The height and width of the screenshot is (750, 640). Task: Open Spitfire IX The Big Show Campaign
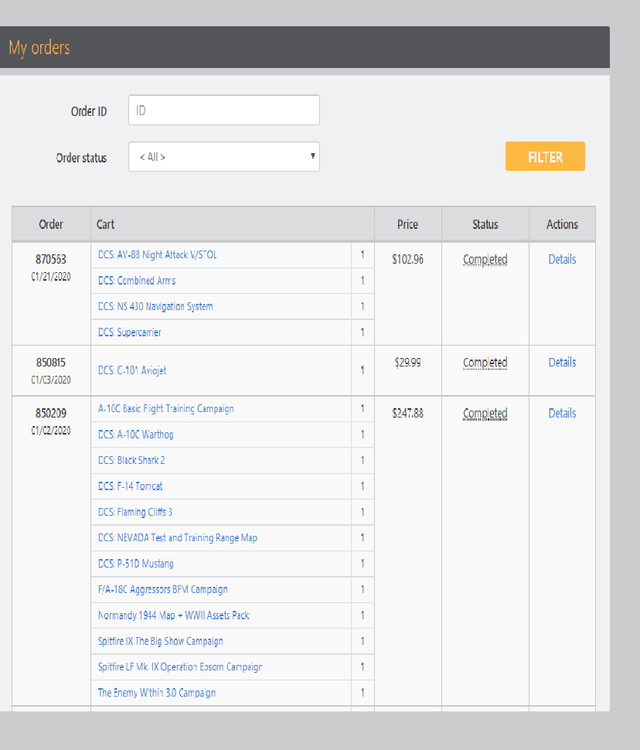pyautogui.click(x=160, y=641)
